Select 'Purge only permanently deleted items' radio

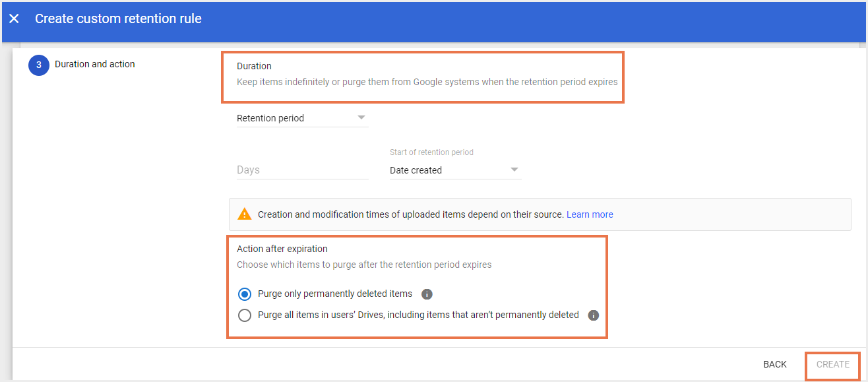245,294
